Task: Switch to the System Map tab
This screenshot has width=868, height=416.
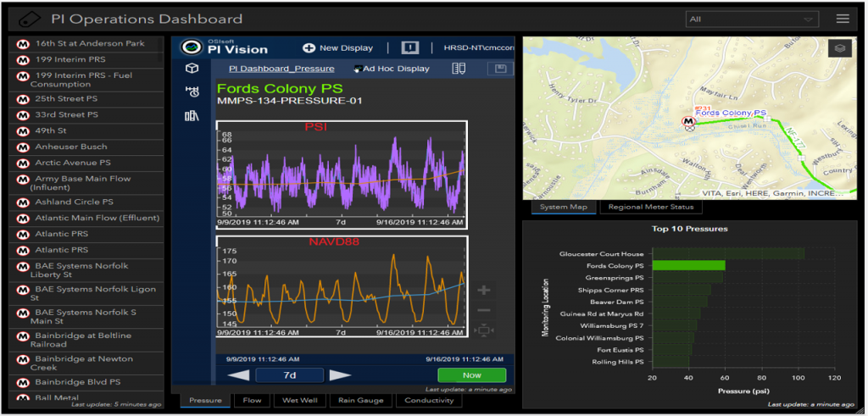Action: coord(564,207)
